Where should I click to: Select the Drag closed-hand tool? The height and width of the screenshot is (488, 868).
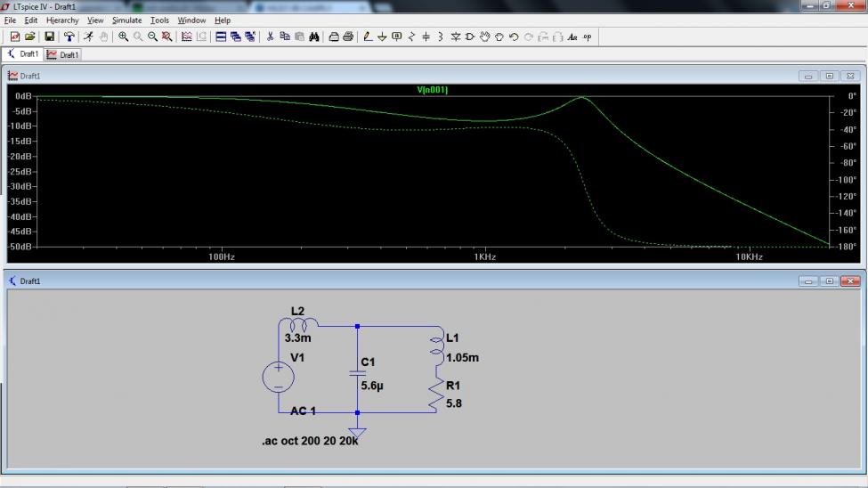pos(499,37)
